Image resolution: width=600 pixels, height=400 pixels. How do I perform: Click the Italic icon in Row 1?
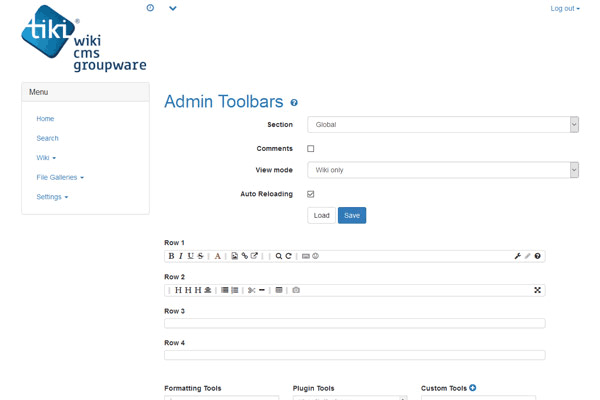[181, 256]
